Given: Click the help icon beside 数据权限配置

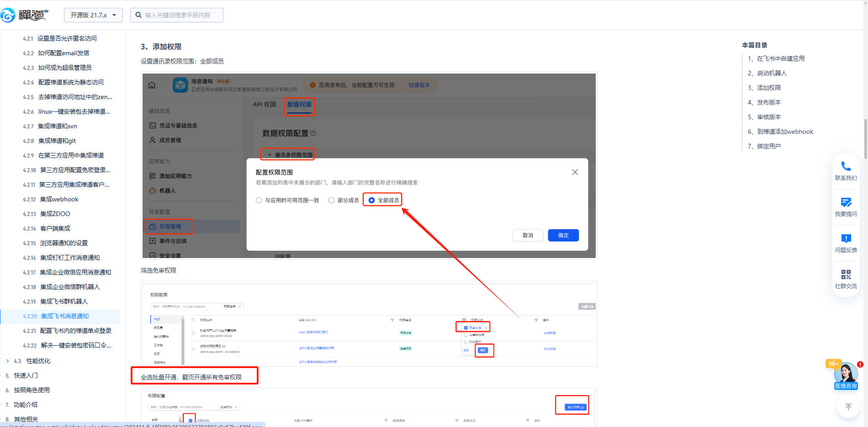Looking at the screenshot, I should (x=313, y=133).
